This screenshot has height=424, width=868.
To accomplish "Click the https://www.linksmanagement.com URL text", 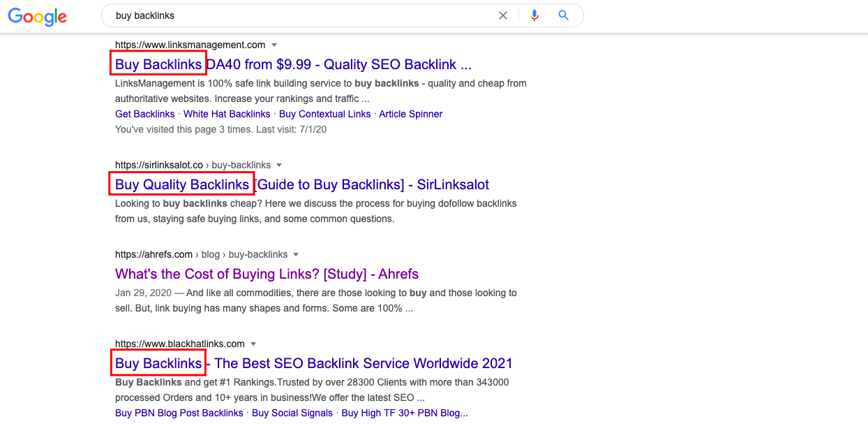I will [190, 45].
